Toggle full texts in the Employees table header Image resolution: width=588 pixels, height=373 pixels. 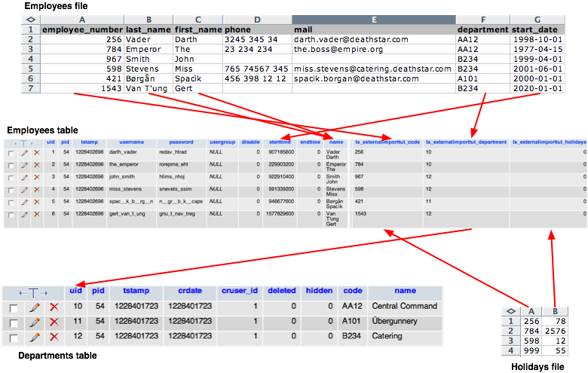pyautogui.click(x=25, y=142)
